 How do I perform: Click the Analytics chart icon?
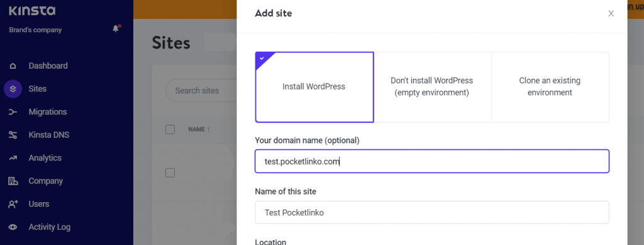tap(13, 158)
